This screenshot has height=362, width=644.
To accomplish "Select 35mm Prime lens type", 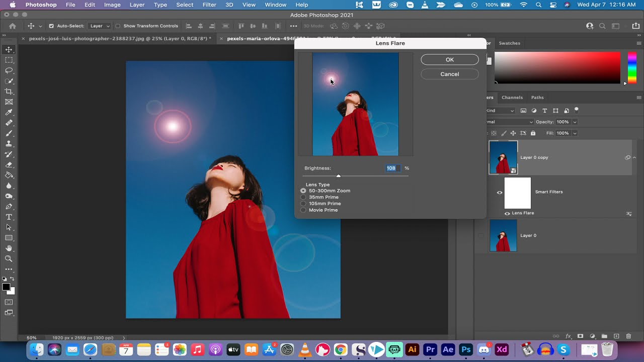I will click(303, 198).
